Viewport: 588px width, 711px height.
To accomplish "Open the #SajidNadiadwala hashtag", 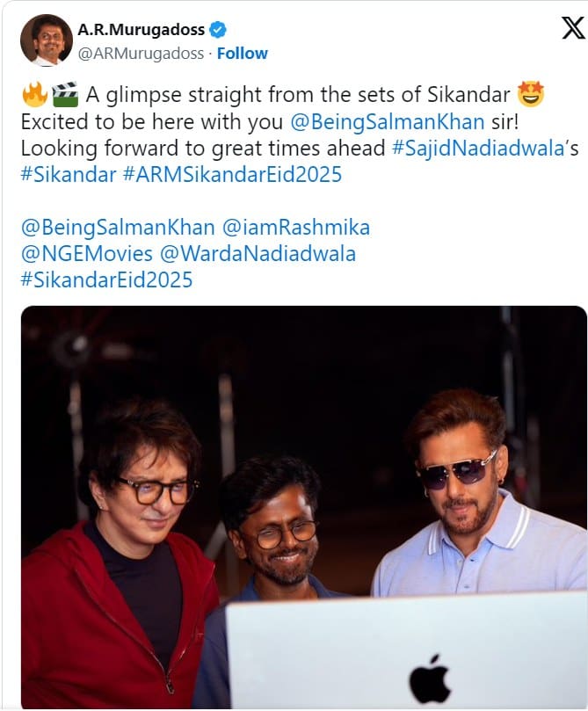I will click(x=478, y=149).
